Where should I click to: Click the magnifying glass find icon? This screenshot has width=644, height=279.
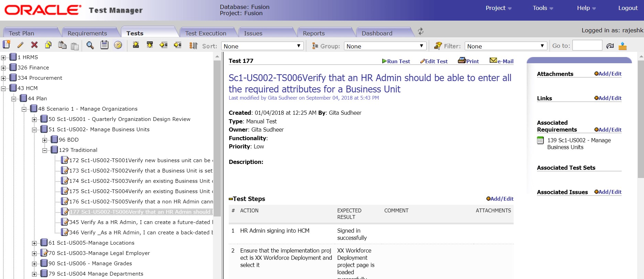tap(90, 45)
